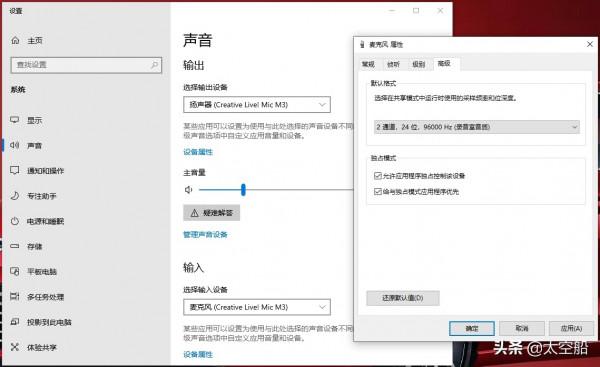Open default format dropdown 2 通道, 24 位, 96000 Hz
Image resolution: width=600 pixels, height=367 pixels.
pos(477,127)
